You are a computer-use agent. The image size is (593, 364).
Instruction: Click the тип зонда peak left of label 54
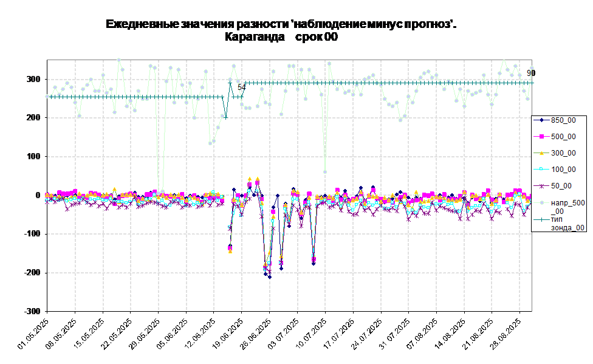(x=230, y=82)
